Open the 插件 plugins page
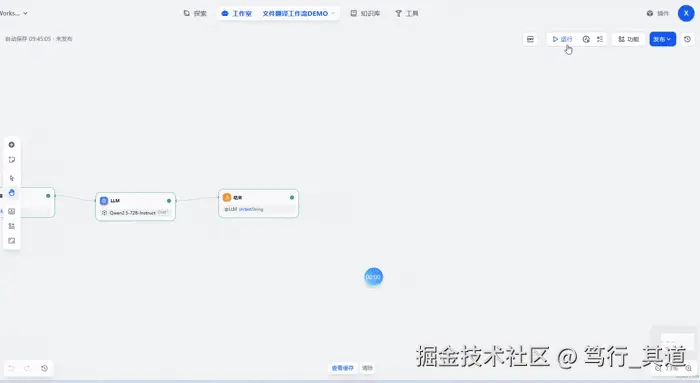Image resolution: width=700 pixels, height=383 pixels. (x=658, y=13)
